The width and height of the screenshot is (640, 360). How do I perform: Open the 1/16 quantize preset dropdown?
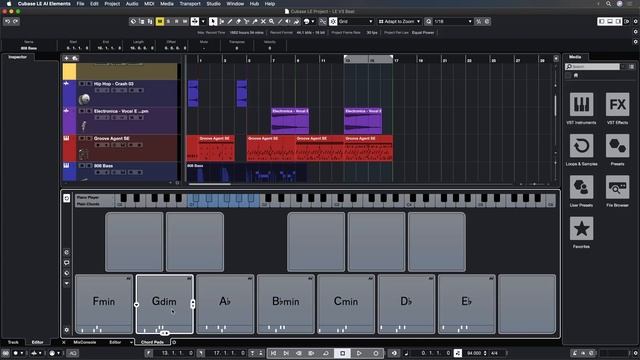click(x=453, y=21)
